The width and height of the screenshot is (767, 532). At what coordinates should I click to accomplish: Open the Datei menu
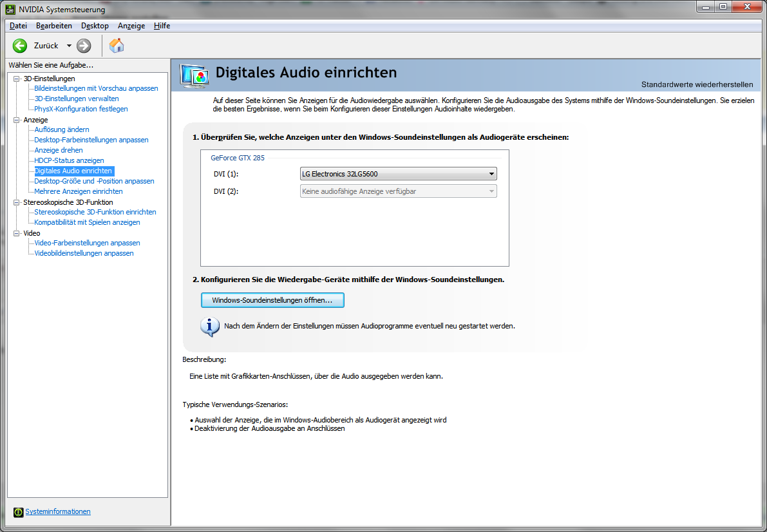18,26
